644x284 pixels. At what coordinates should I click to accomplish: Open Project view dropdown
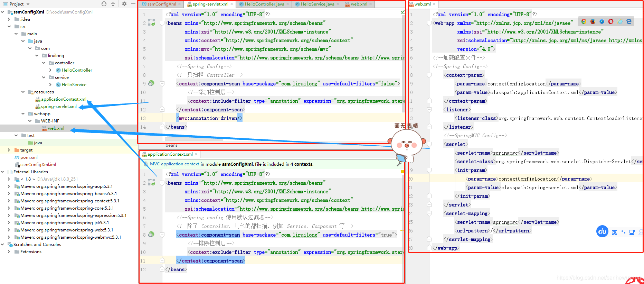(28, 4)
